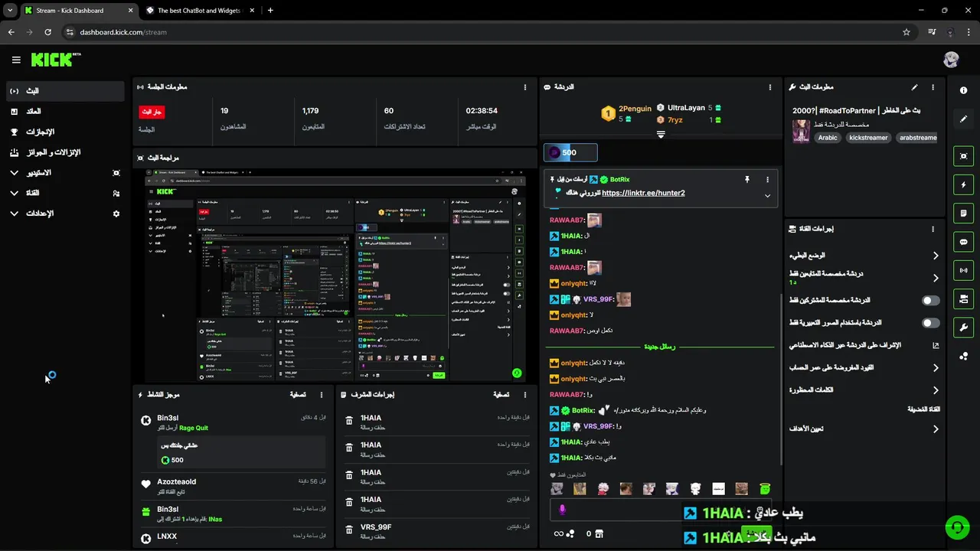Toggle الدردشة مخصصة للمشتركين فقط switch
The height and width of the screenshot is (551, 980).
pos(930,301)
